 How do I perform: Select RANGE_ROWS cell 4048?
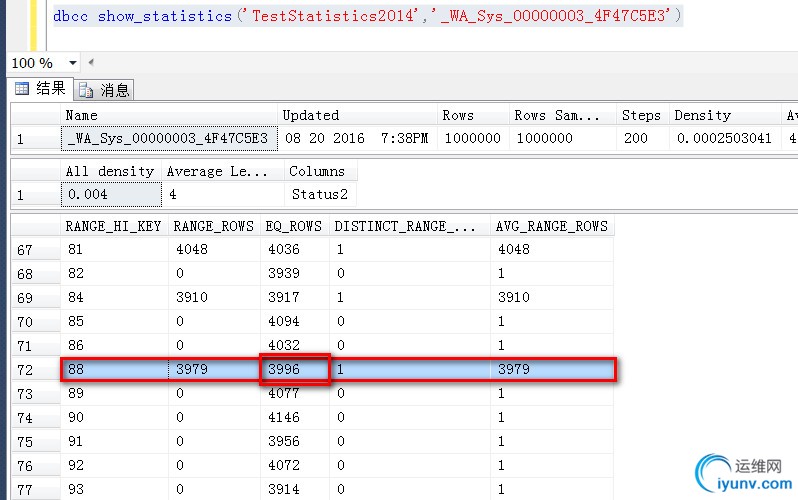(x=214, y=249)
